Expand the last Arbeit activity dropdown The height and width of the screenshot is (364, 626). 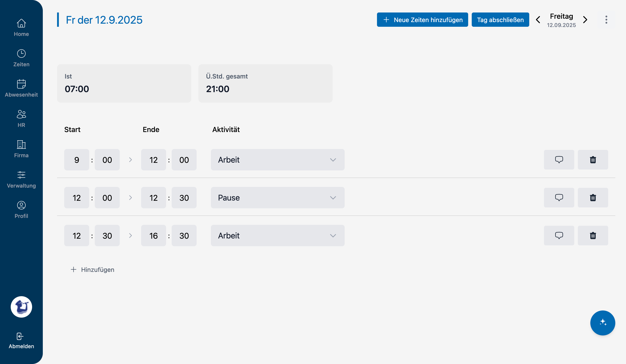click(x=278, y=235)
